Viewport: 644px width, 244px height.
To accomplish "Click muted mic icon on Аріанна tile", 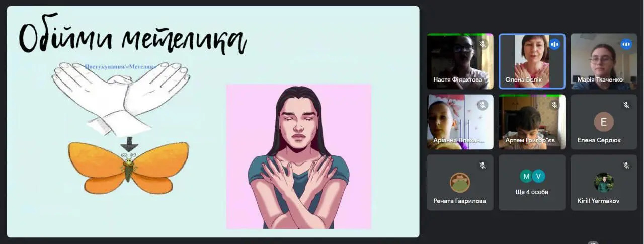I will coord(482,105).
